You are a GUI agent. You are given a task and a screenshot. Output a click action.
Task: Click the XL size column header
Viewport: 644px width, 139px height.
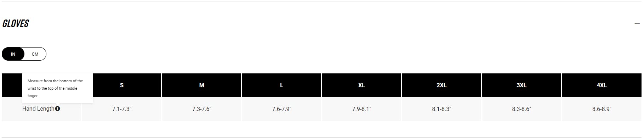[x=361, y=85]
